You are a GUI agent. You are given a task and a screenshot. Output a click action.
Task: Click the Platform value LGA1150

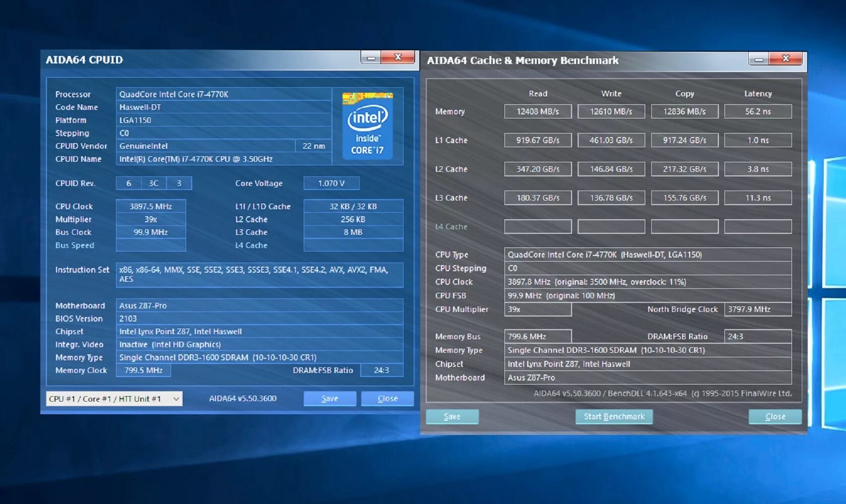(x=223, y=120)
